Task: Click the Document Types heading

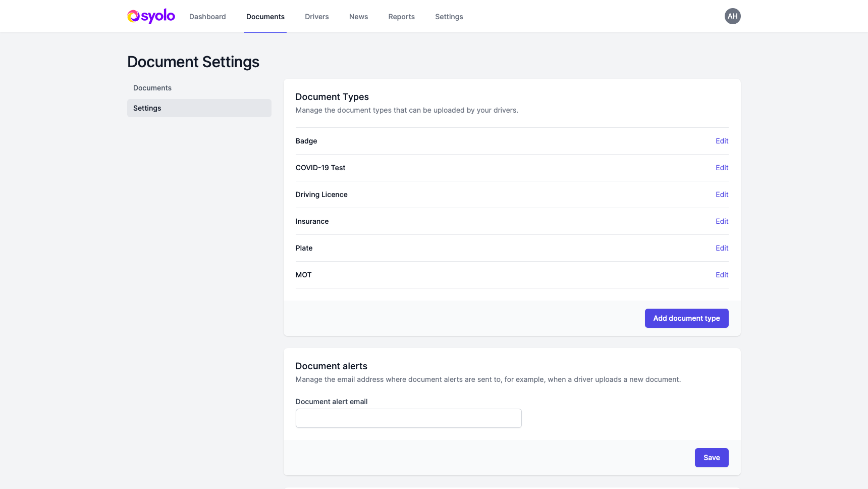Action: coord(332,97)
